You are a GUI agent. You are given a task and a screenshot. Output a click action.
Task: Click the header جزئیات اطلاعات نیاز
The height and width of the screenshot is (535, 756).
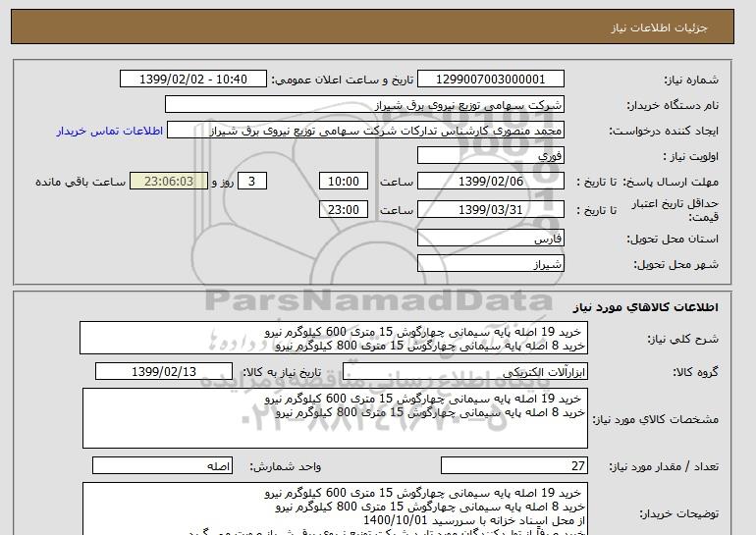(659, 27)
